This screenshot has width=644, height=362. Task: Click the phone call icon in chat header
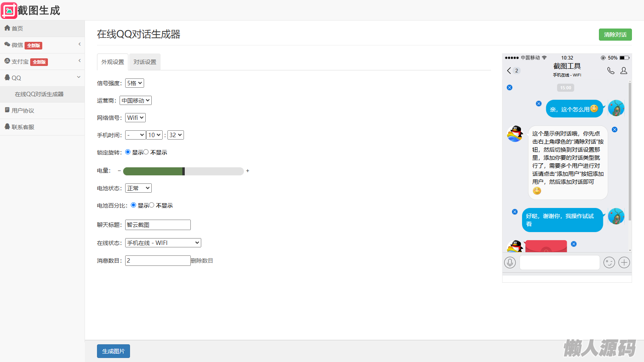[x=611, y=71]
